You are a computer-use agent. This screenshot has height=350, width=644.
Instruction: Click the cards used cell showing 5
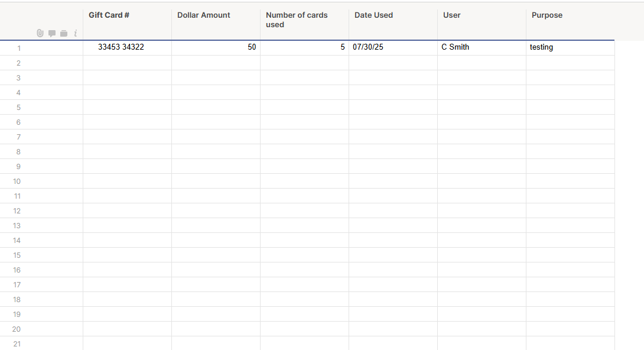[305, 48]
